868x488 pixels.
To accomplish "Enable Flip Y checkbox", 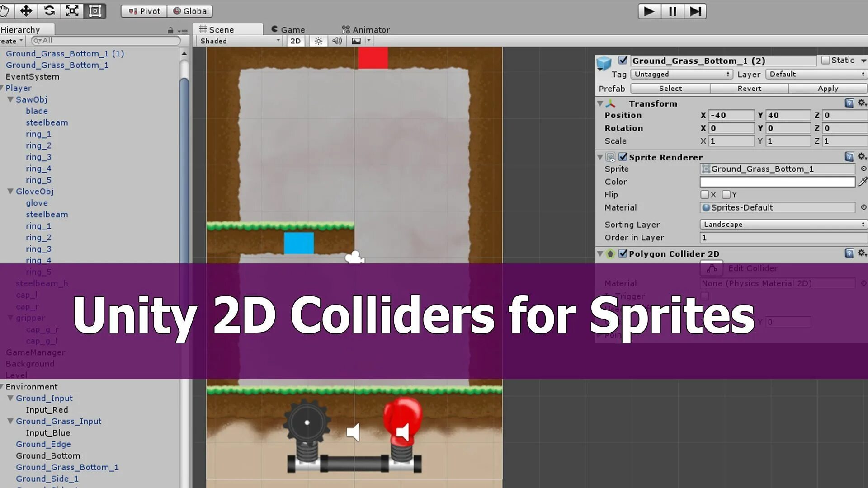I will (726, 195).
